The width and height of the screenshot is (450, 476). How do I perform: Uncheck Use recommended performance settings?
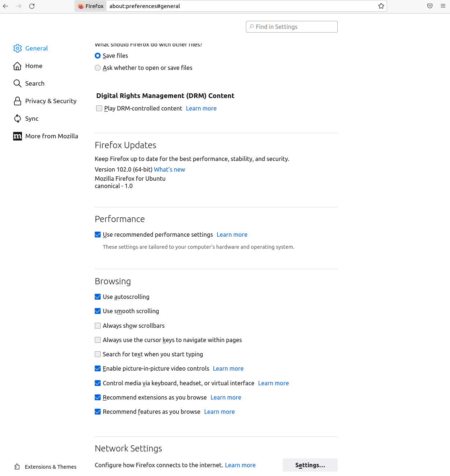pos(98,235)
